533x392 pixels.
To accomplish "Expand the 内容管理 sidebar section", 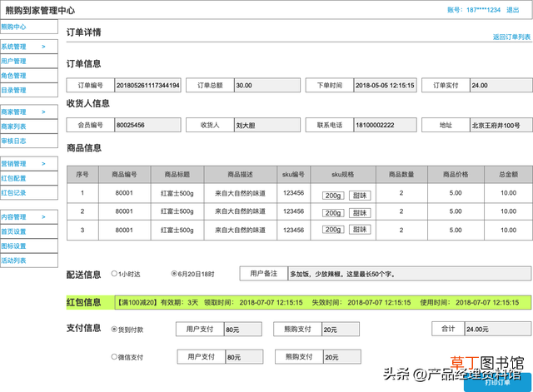I will pyautogui.click(x=29, y=216).
